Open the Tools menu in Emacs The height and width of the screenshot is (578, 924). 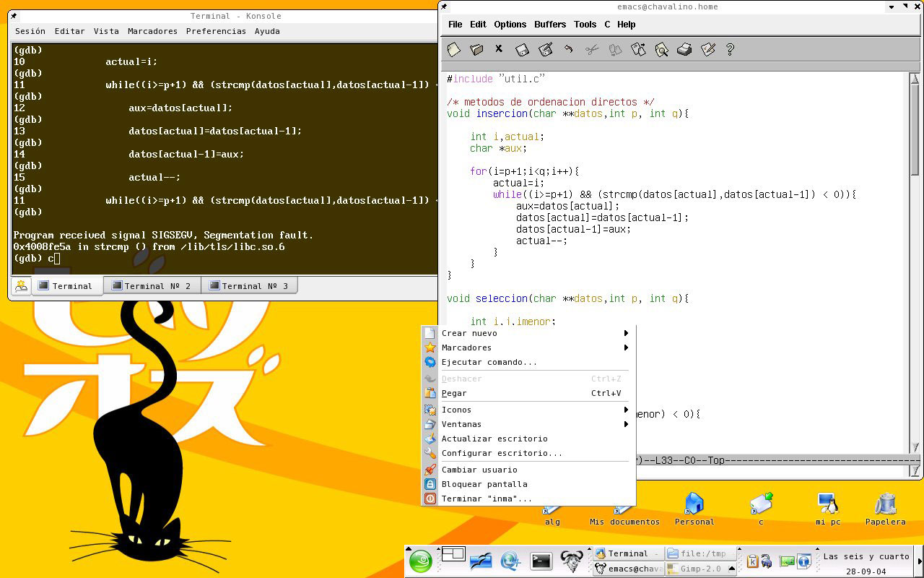585,25
